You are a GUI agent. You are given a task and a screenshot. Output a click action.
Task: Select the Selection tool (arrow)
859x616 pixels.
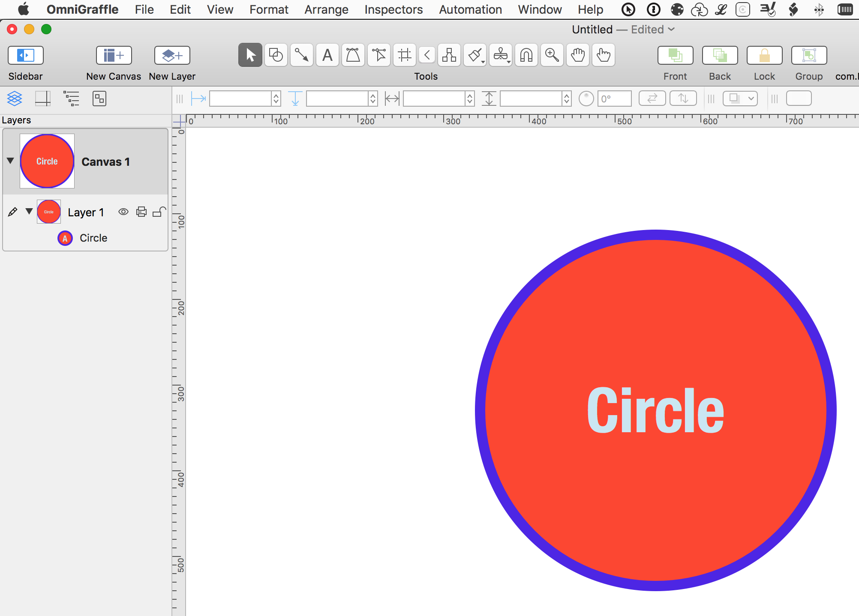click(x=250, y=55)
